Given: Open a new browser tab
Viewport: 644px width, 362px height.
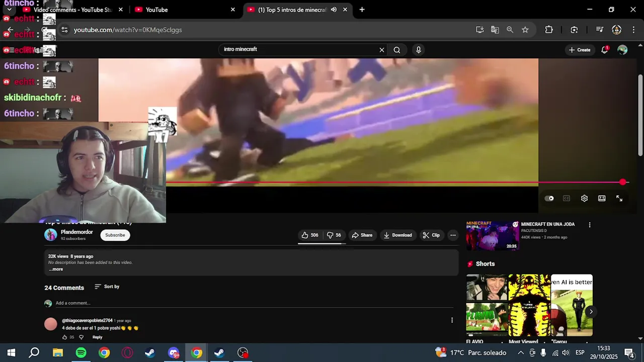Looking at the screenshot, I should click(x=362, y=10).
